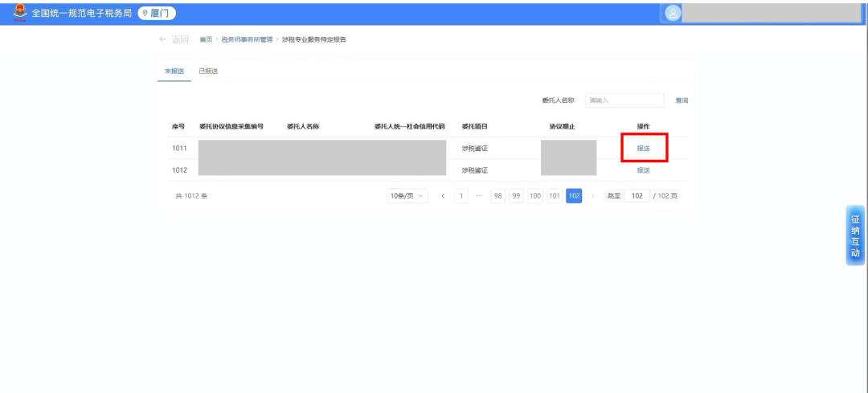Screen dimensions: 868x393
Task: Click 报送 for row 1011
Action: (x=643, y=149)
